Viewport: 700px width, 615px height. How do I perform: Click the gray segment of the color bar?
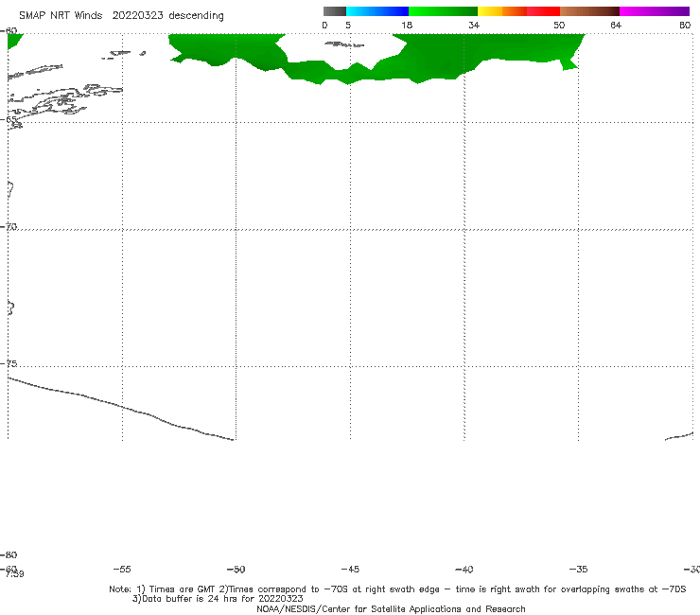tap(335, 11)
